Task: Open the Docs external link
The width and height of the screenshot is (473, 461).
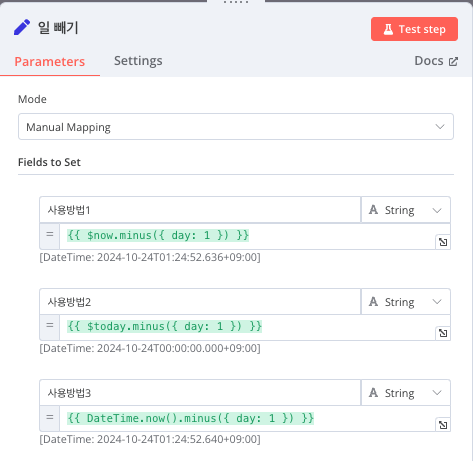Action: [x=436, y=61]
